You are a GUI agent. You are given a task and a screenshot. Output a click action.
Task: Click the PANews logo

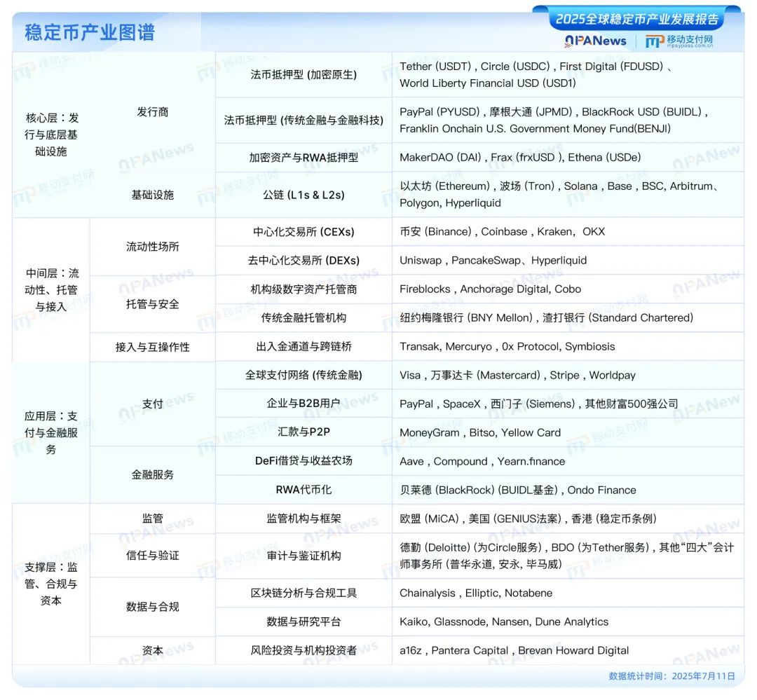595,41
